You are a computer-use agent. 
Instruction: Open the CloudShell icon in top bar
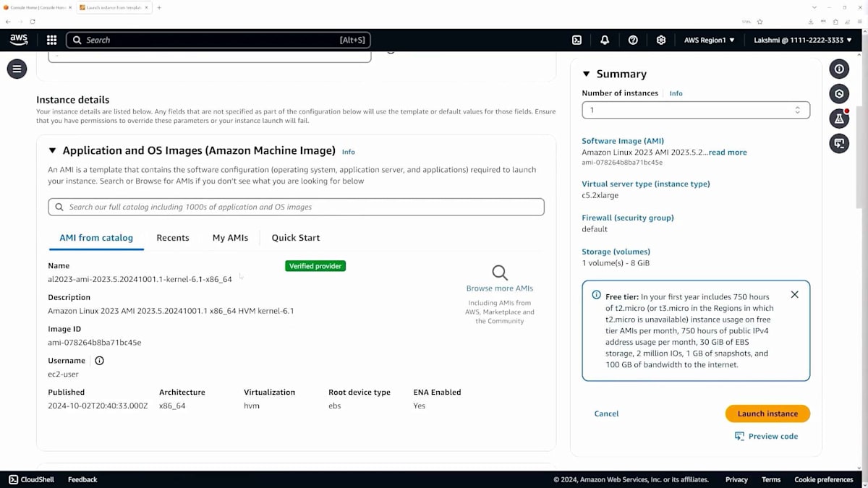tap(576, 40)
